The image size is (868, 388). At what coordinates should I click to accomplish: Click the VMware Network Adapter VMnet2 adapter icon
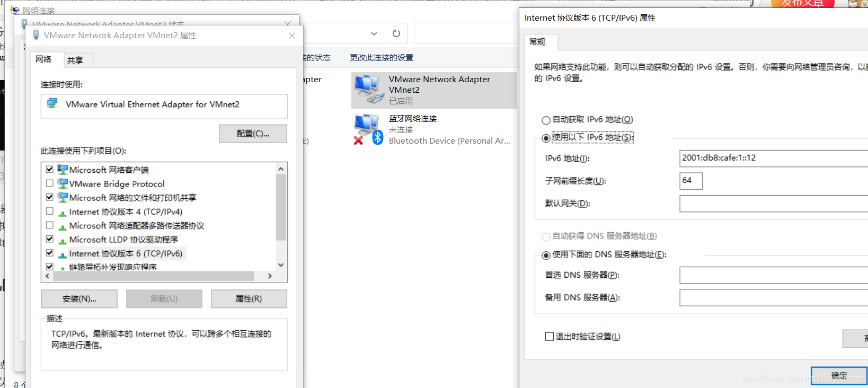click(x=369, y=89)
